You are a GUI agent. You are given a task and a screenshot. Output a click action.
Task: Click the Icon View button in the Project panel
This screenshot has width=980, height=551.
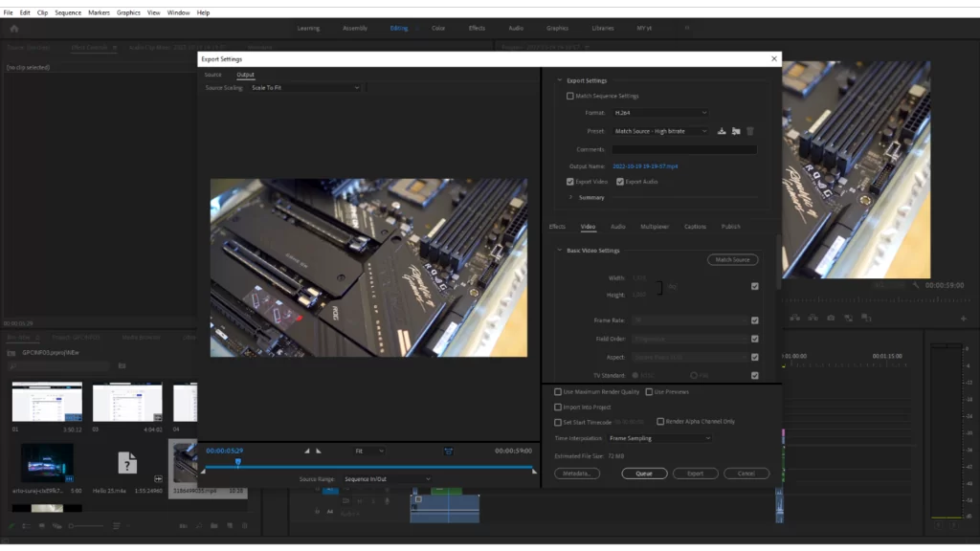pos(42,526)
